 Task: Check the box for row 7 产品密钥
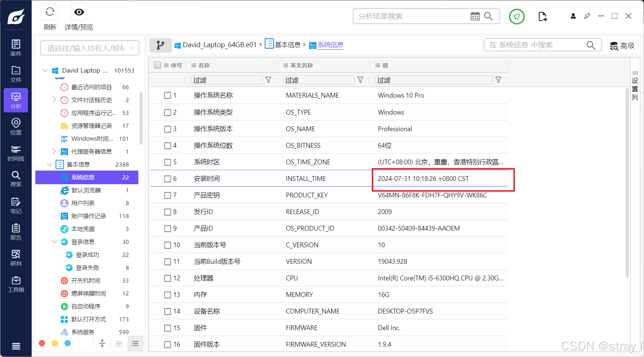(167, 195)
